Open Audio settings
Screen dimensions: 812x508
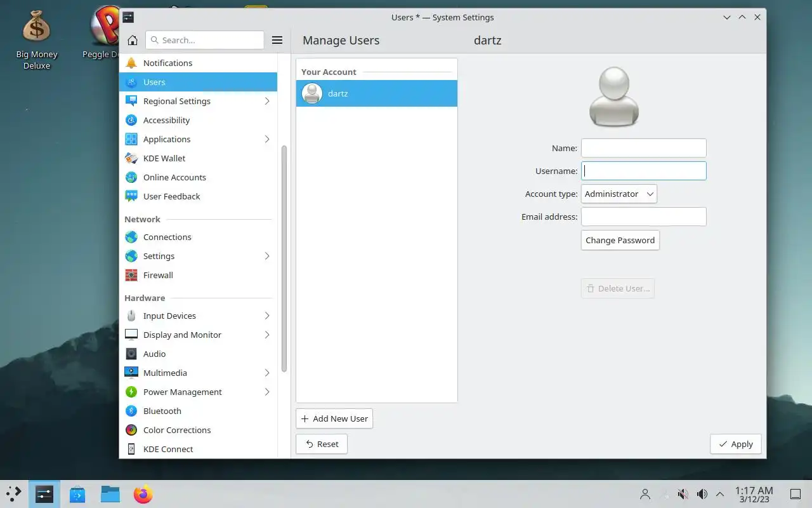coord(198,354)
